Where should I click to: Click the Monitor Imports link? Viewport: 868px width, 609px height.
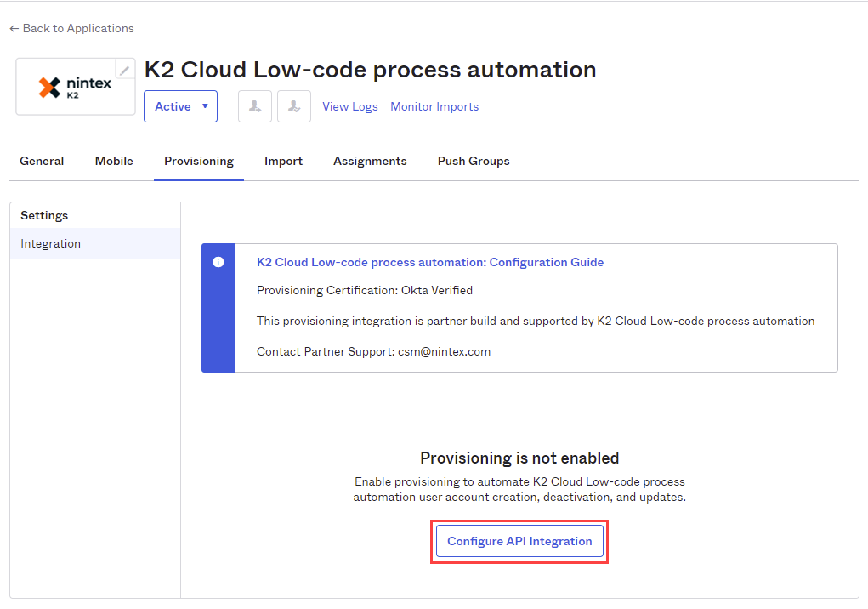tap(434, 106)
